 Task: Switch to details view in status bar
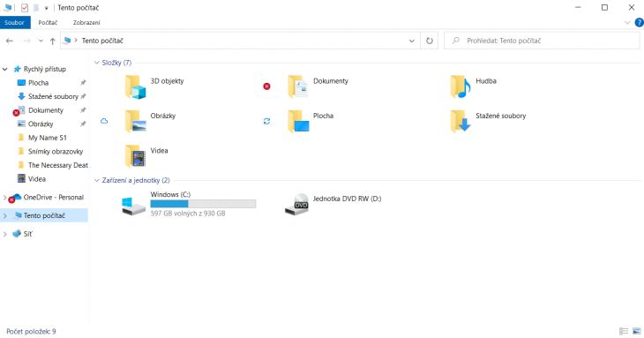tap(624, 331)
